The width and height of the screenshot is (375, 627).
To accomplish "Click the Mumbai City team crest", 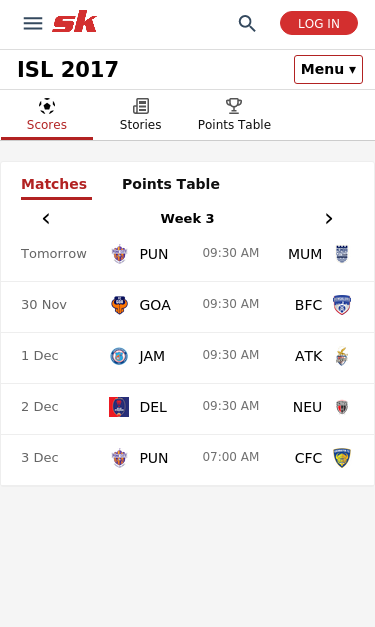I will [342, 254].
